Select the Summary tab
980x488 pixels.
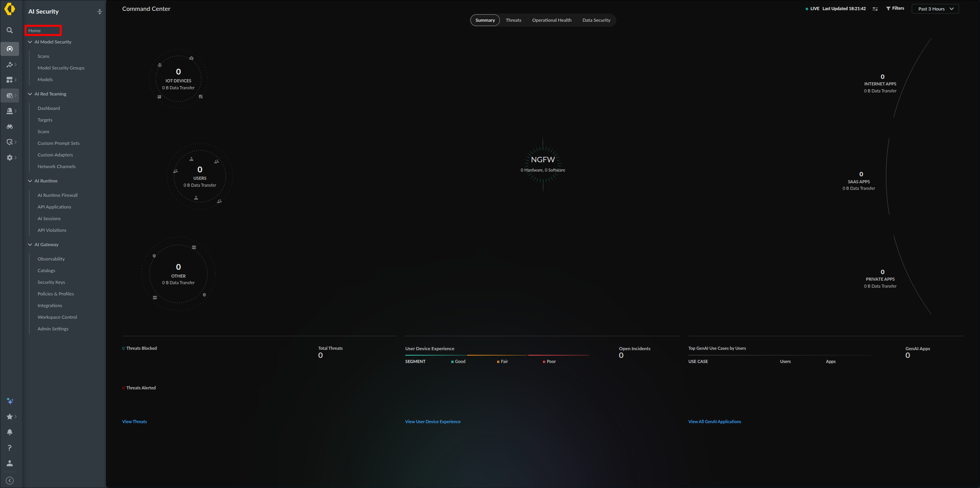485,20
